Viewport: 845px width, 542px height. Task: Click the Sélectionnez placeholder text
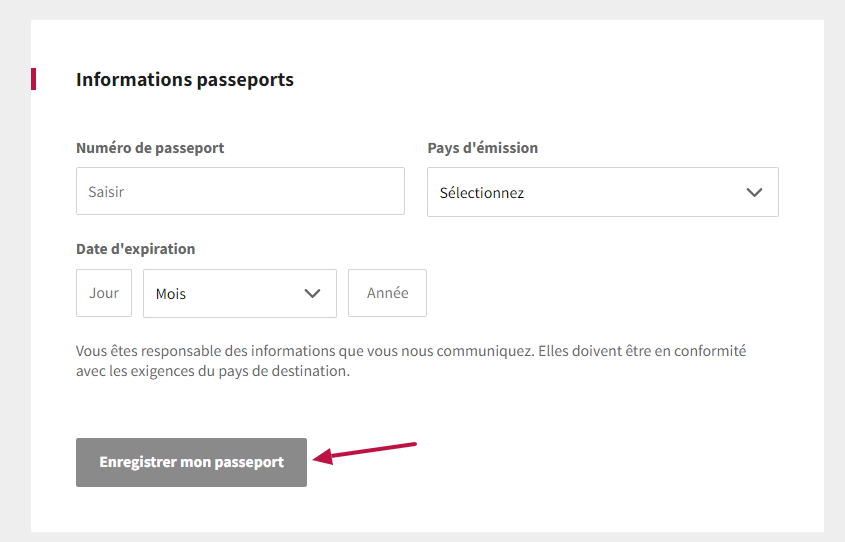pyautogui.click(x=482, y=193)
